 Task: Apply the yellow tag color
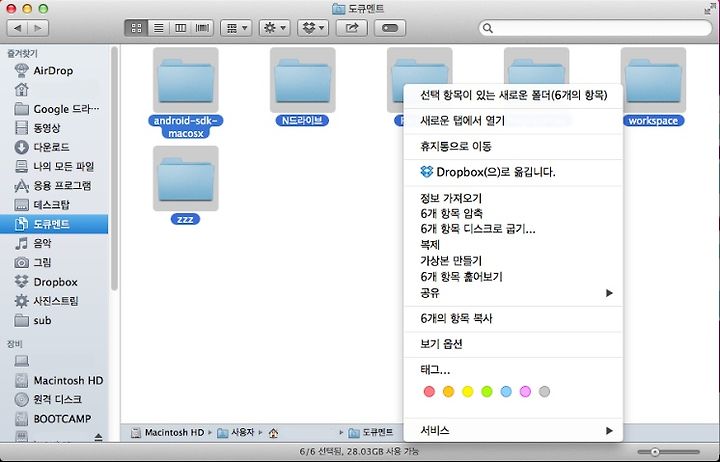[x=467, y=392]
